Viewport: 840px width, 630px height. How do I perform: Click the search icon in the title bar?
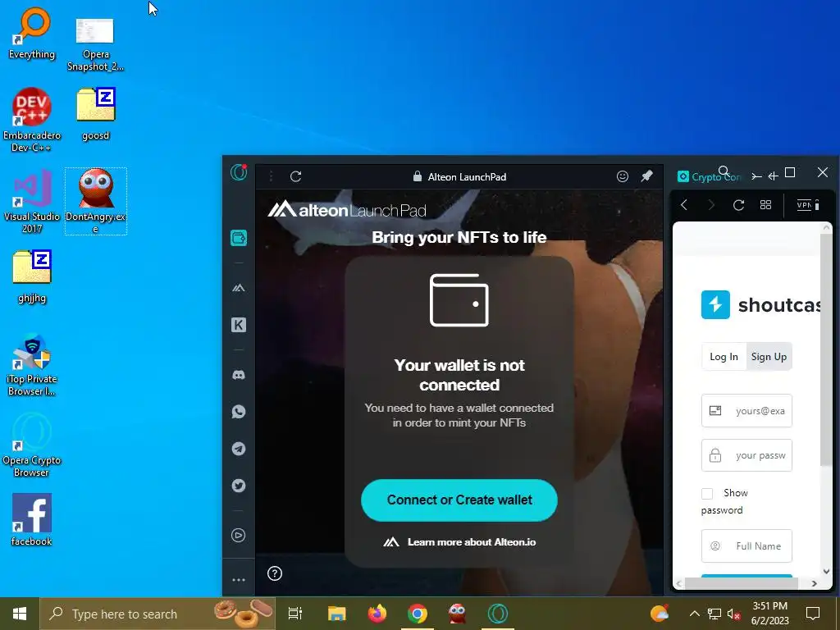point(724,171)
